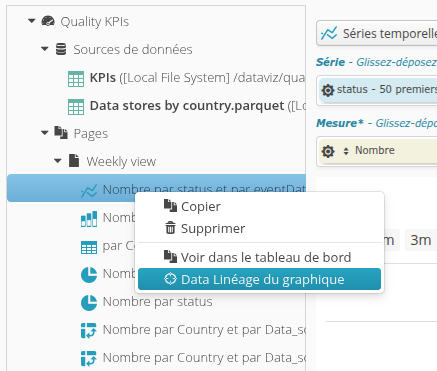The image size is (437, 371).
Task: Collapse the Quality KPIs tree node
Action: coord(32,21)
